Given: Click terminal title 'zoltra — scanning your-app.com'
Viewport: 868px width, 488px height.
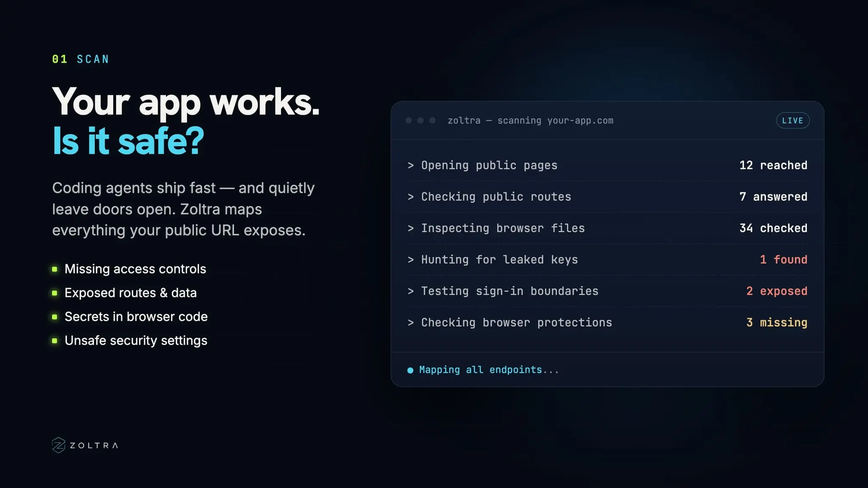Looking at the screenshot, I should (530, 121).
